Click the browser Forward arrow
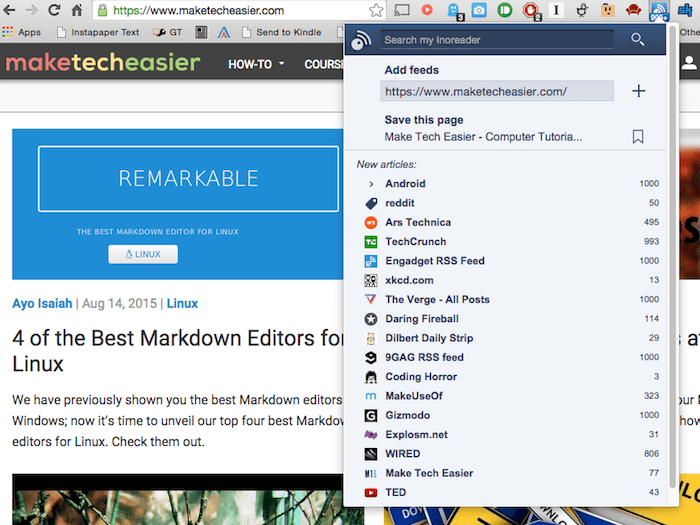 click(x=31, y=10)
